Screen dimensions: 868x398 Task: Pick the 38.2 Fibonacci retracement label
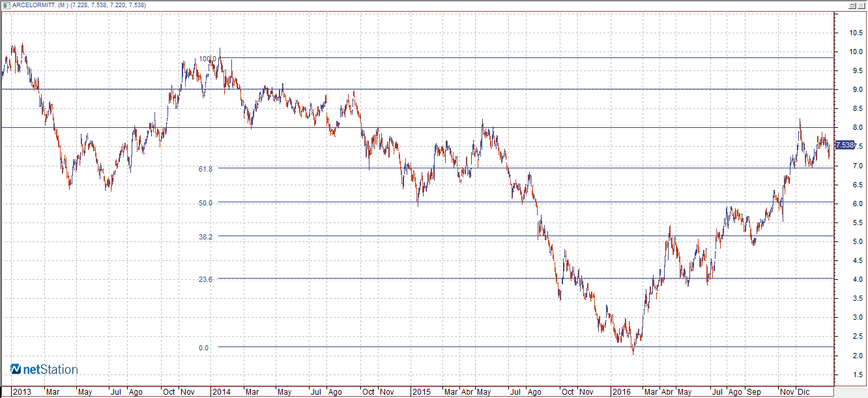tap(206, 237)
